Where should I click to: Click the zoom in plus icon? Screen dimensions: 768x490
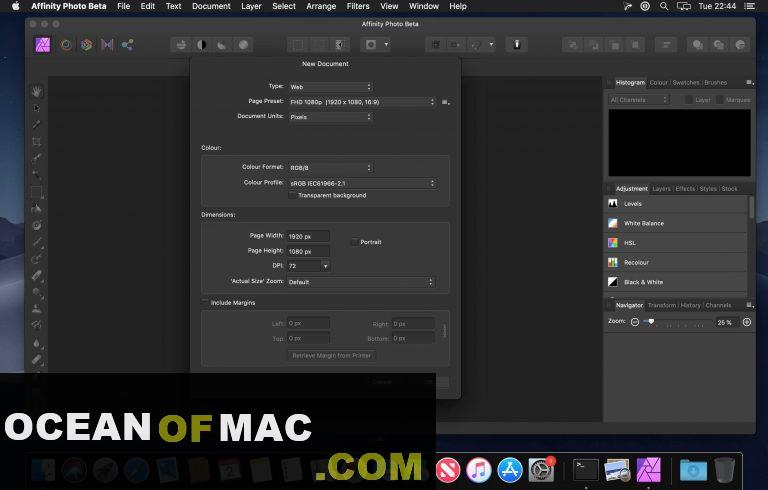pos(747,322)
